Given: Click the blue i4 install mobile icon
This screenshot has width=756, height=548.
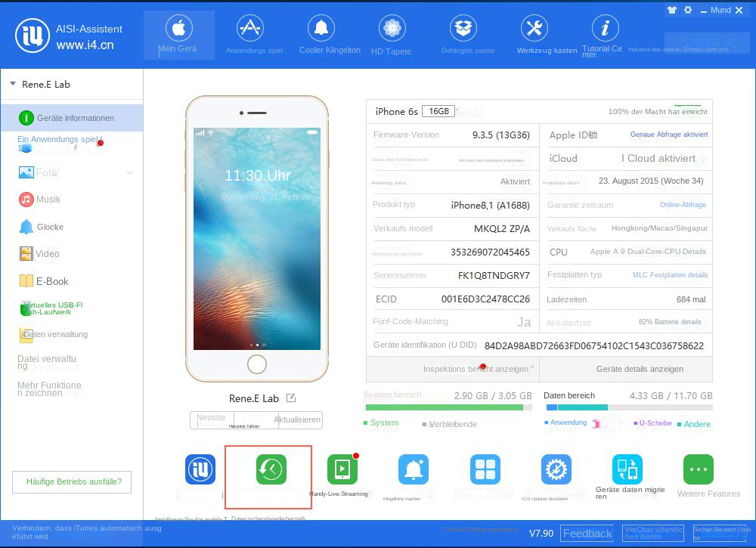Looking at the screenshot, I should [200, 469].
